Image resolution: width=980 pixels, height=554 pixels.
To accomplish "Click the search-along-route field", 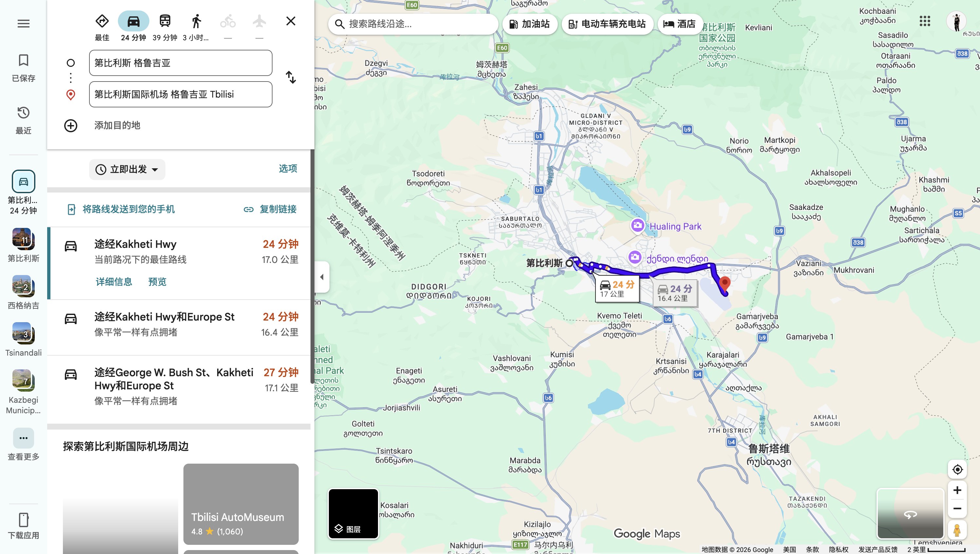I will click(x=413, y=24).
